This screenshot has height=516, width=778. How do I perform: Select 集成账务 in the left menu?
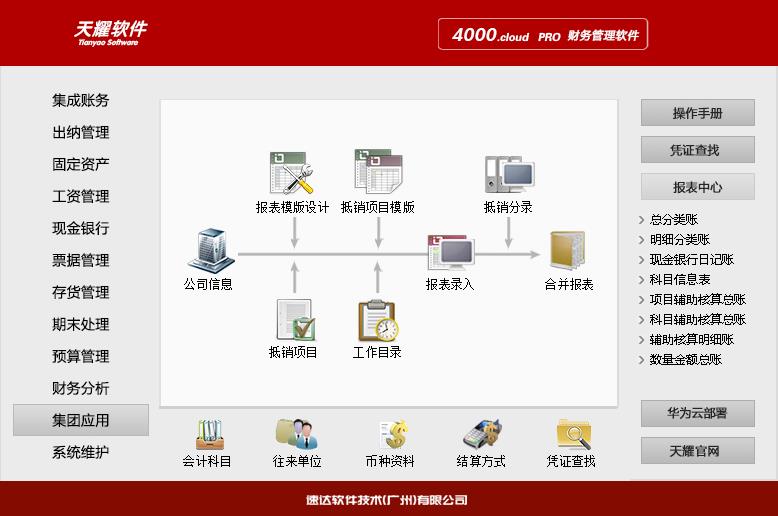(x=81, y=100)
